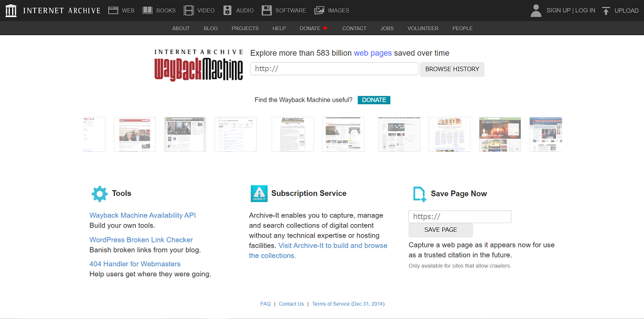Open the About menu item
Viewport: 644px width, 319px height.
click(181, 28)
